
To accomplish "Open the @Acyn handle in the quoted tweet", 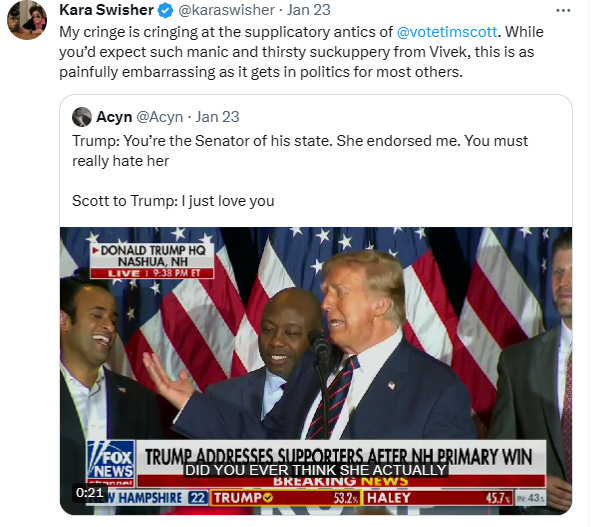I will pyautogui.click(x=160, y=117).
